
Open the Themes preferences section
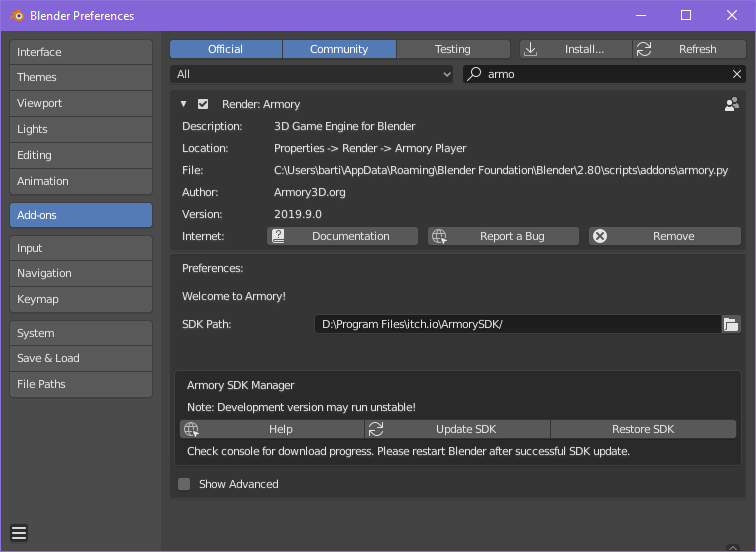(81, 77)
